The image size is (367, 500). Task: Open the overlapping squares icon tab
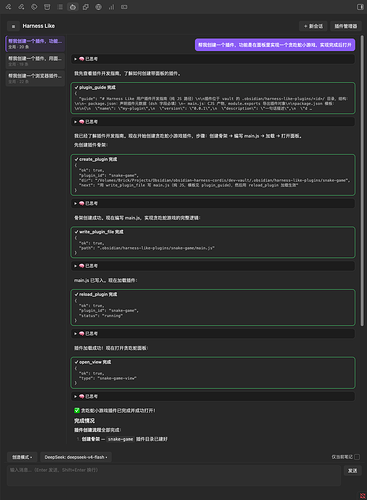pos(86,7)
